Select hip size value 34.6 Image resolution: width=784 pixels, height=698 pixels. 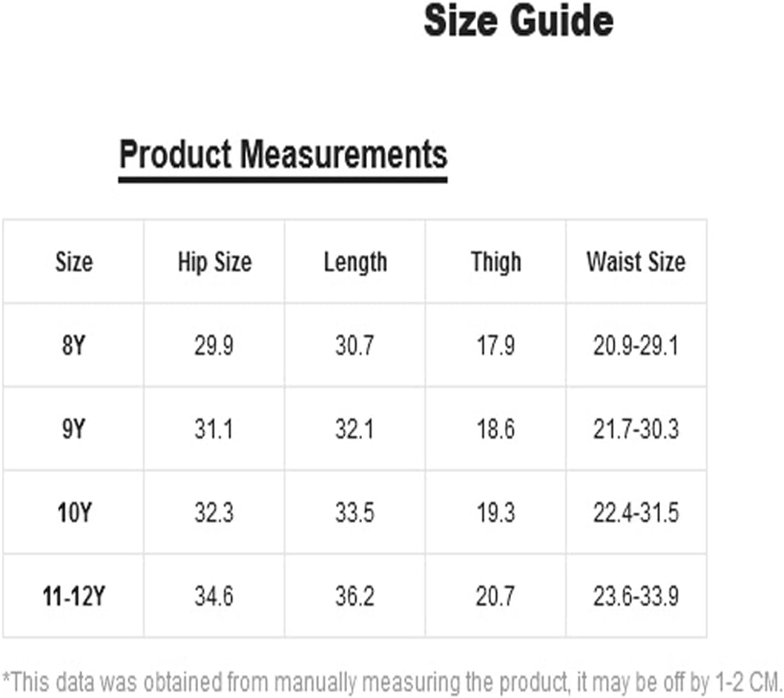coord(214,596)
